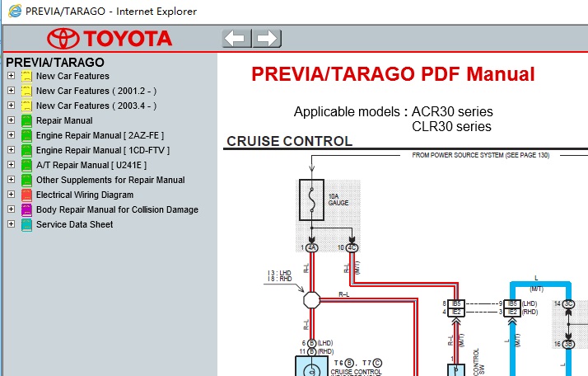
Task: Click the CLR30 series text
Action: point(451,127)
